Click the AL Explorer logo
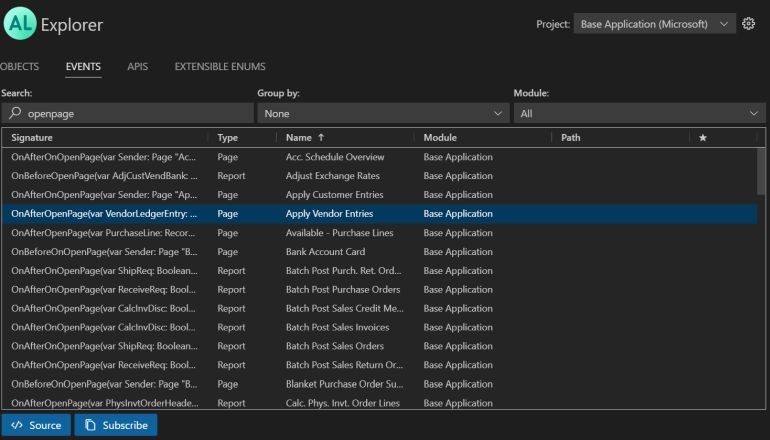770x440 pixels. [x=20, y=24]
